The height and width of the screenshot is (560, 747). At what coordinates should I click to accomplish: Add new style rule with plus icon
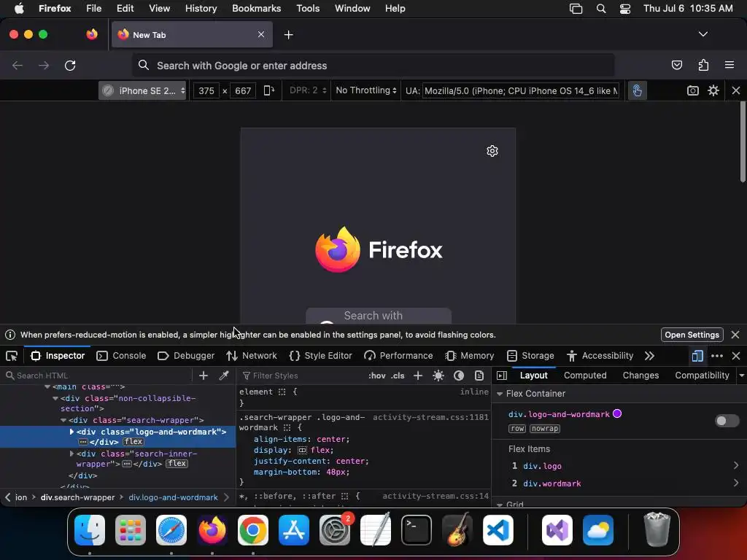click(x=418, y=376)
